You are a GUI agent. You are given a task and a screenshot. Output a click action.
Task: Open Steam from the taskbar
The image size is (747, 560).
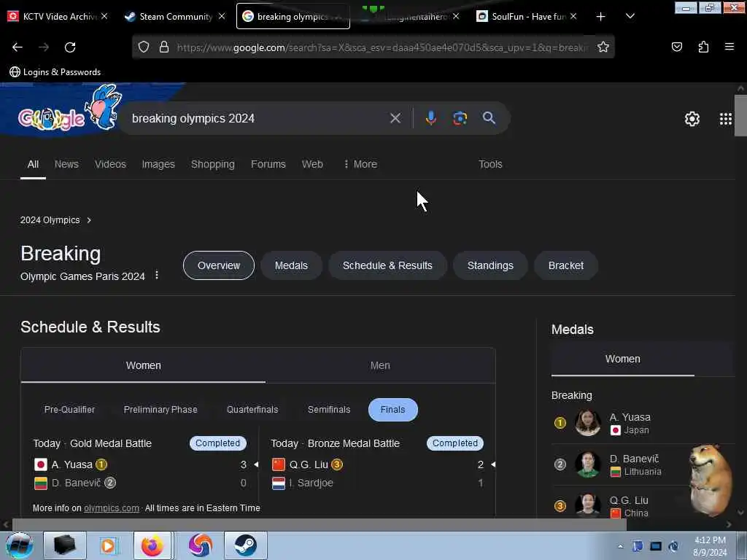[x=245, y=545]
